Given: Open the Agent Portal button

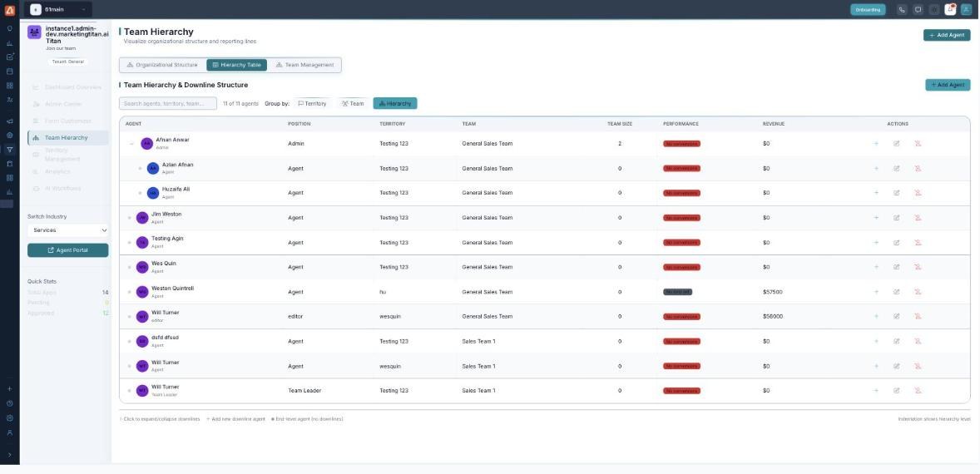Looking at the screenshot, I should (68, 250).
